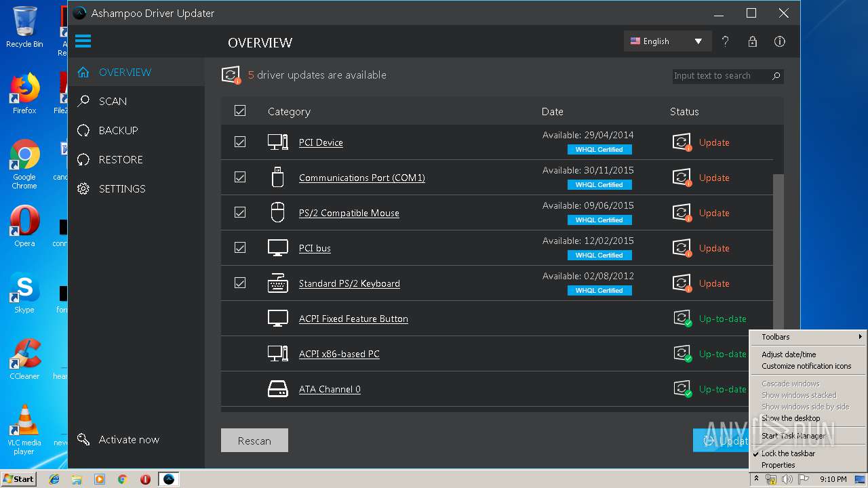Click the PCI Device category icon

click(x=277, y=142)
